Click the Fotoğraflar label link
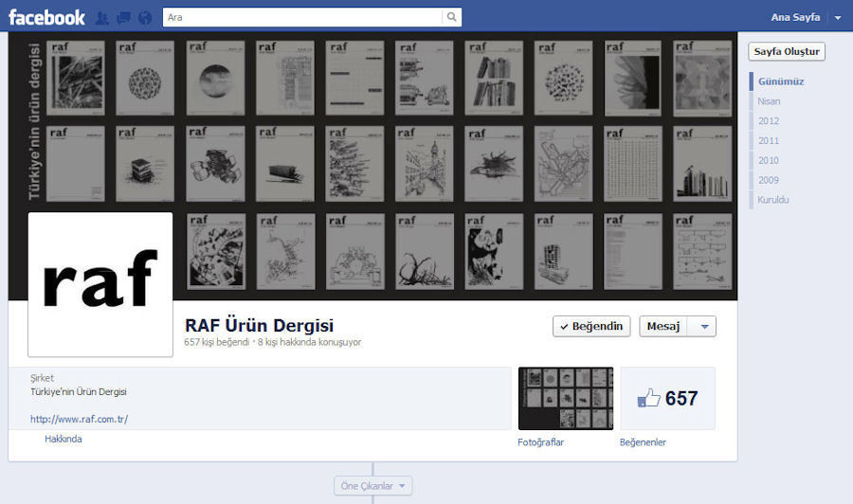Screen dimensions: 853x504 540,442
